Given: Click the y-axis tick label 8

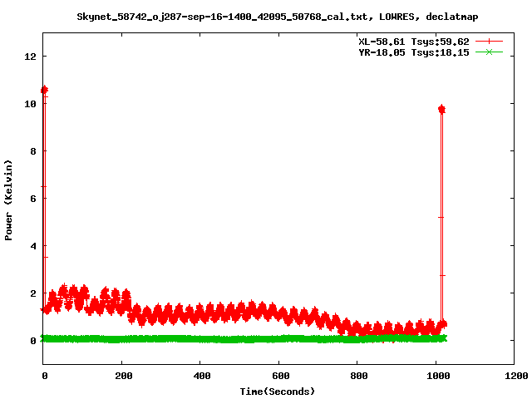Looking at the screenshot, I should (x=33, y=151).
